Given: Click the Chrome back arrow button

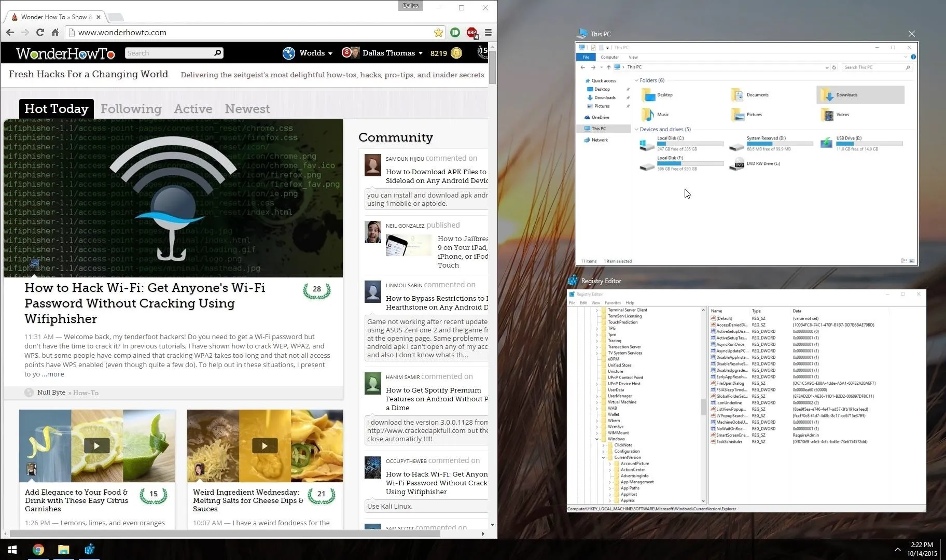Looking at the screenshot, I should click(x=10, y=32).
